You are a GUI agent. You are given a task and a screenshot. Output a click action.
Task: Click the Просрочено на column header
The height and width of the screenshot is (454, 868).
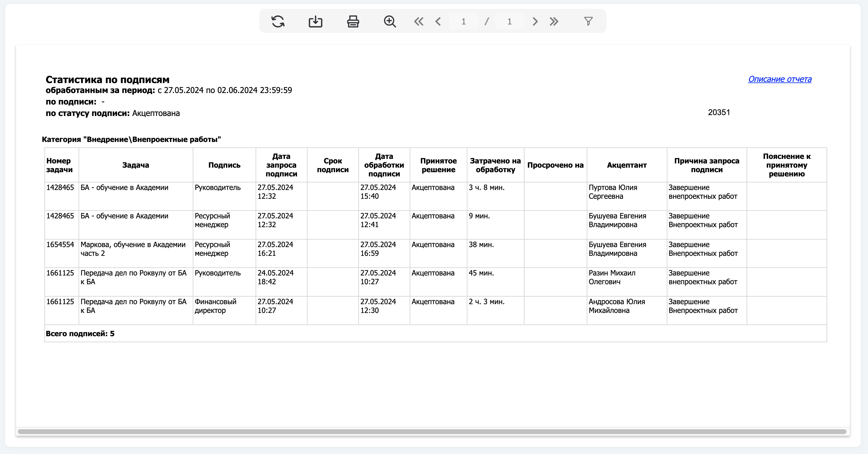point(555,165)
